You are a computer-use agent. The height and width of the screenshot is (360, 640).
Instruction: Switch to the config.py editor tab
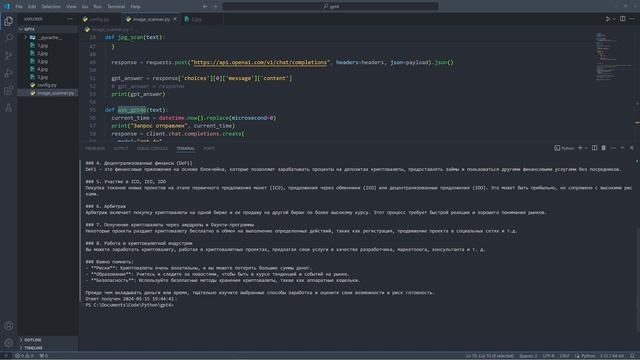(100, 19)
